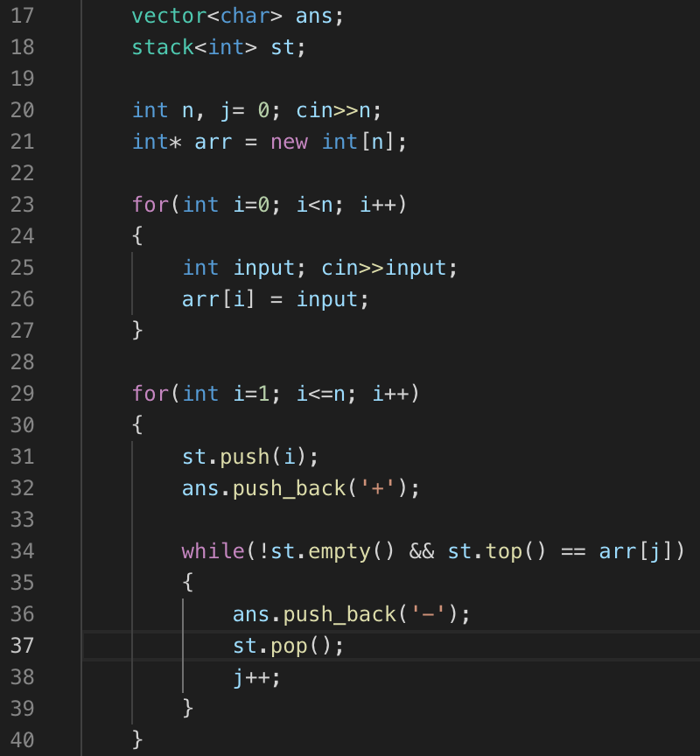This screenshot has height=756, width=700.
Task: Click the closing brace on line 27
Action: click(x=137, y=331)
